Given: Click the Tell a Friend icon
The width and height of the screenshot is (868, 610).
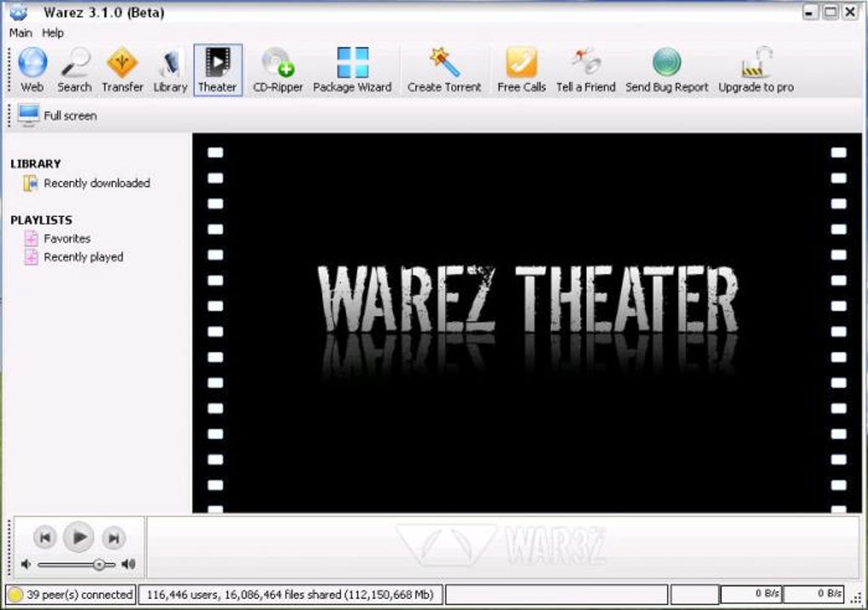Looking at the screenshot, I should tap(585, 70).
